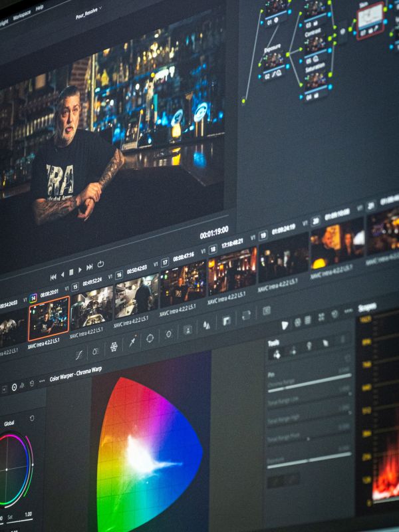Screen dimensions: 399x532
Task: Open the Tracker palette icon
Action: [169, 334]
